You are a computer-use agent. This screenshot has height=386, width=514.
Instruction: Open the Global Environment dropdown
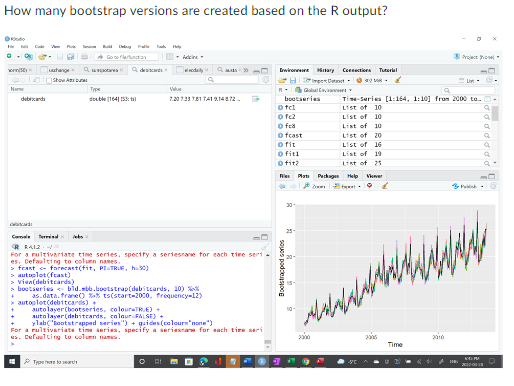323,90
